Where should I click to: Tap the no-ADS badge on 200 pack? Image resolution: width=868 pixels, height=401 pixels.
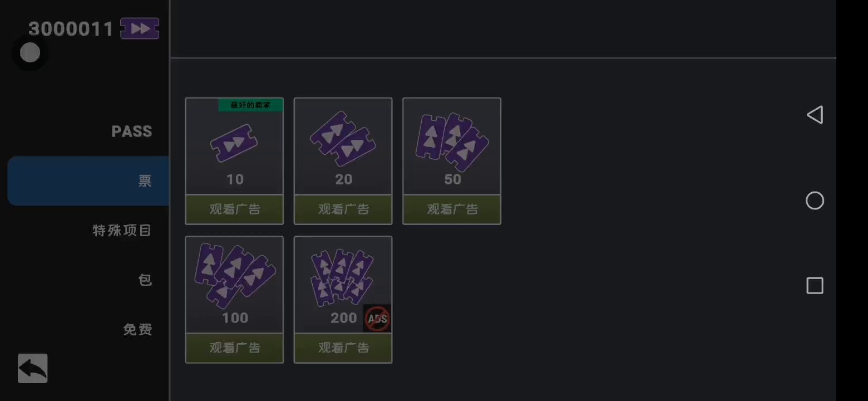(377, 319)
